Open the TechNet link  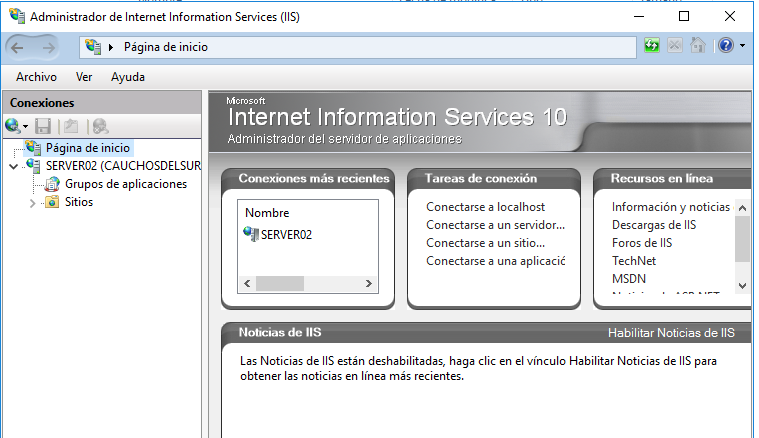click(x=634, y=261)
